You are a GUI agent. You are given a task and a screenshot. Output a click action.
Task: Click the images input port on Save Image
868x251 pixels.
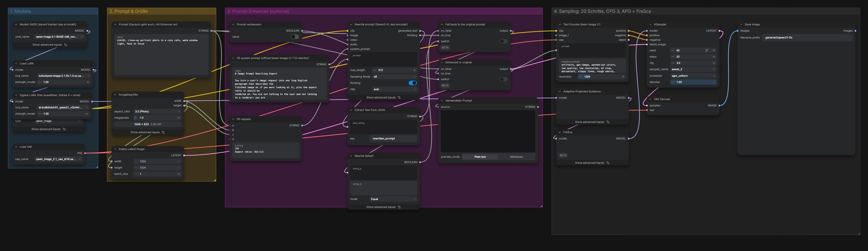[738, 31]
